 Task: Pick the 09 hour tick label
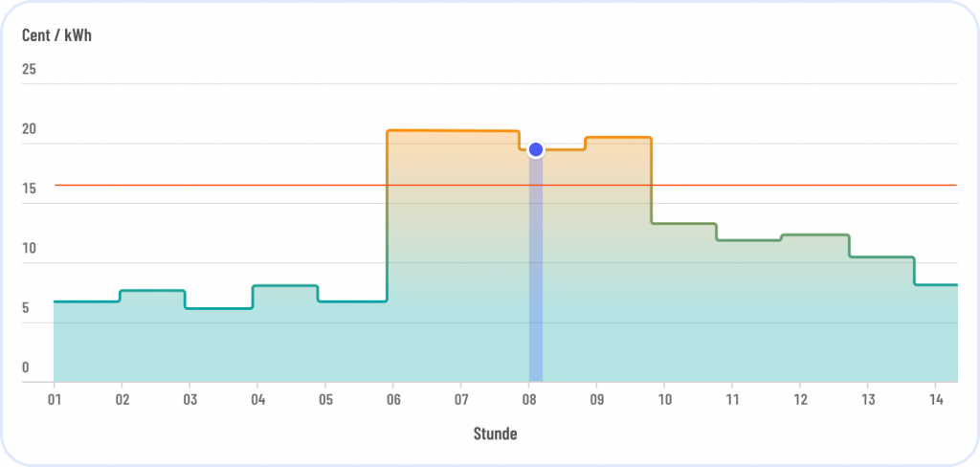(x=596, y=399)
